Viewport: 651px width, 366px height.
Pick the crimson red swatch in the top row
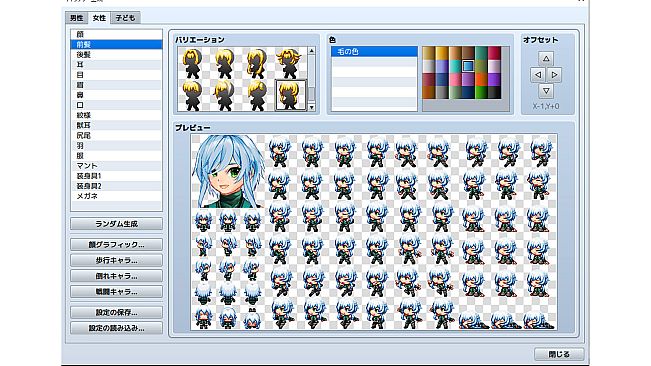pos(494,53)
